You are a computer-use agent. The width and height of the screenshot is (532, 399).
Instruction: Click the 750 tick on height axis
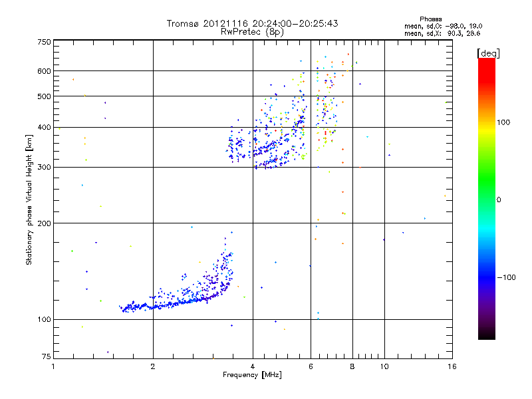coord(44,42)
